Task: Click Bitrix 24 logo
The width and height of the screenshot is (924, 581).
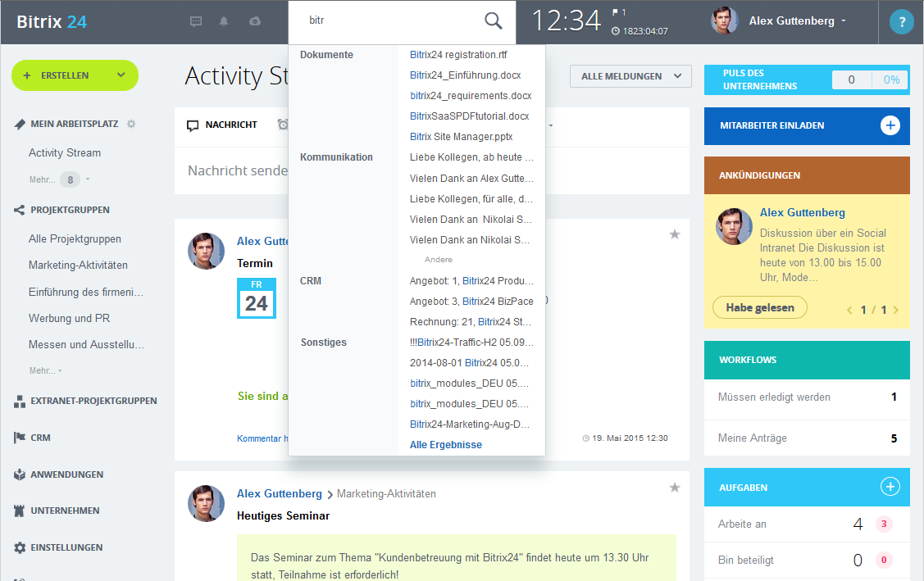Action: tap(52, 22)
